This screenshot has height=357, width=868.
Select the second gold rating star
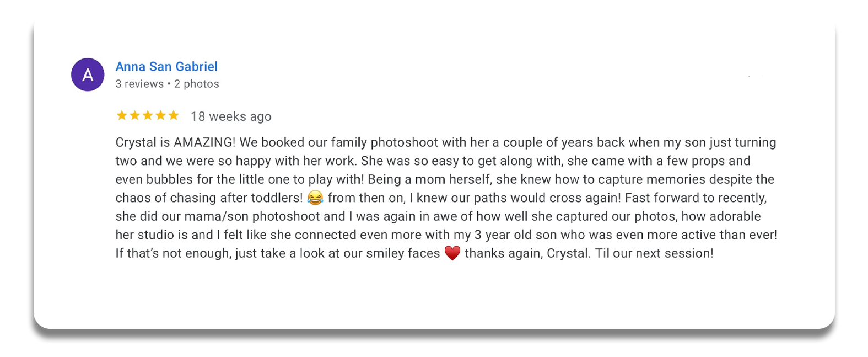click(x=134, y=115)
